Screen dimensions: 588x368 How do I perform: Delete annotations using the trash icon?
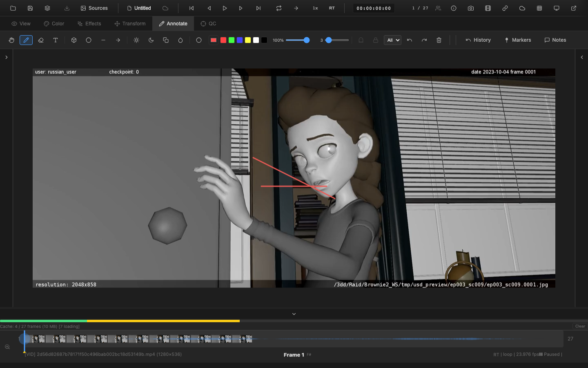pyautogui.click(x=439, y=40)
